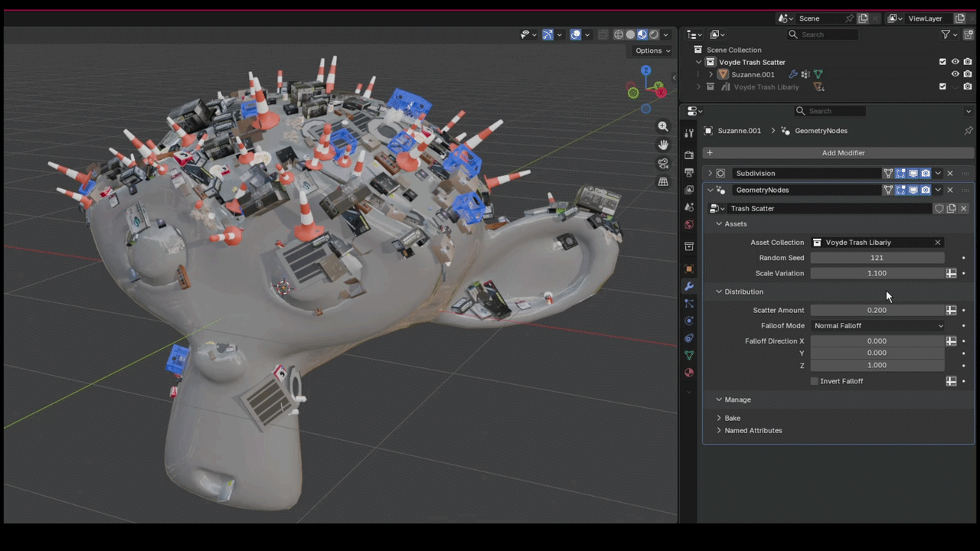Select the pan hand viewport icon
Viewport: 980px width, 551px height.
tap(663, 145)
